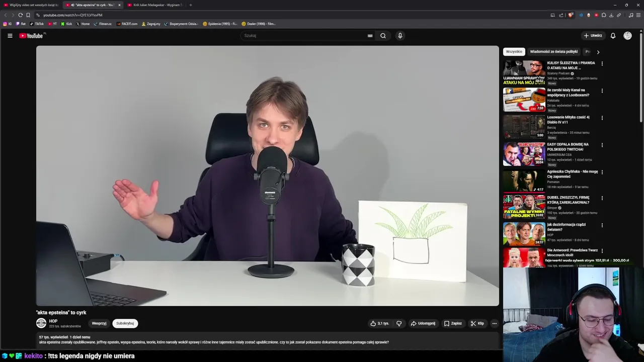Switch to 'Wigilijny video set' browser tab
Image resolution: width=644 pixels, height=362 pixels.
click(x=31, y=5)
